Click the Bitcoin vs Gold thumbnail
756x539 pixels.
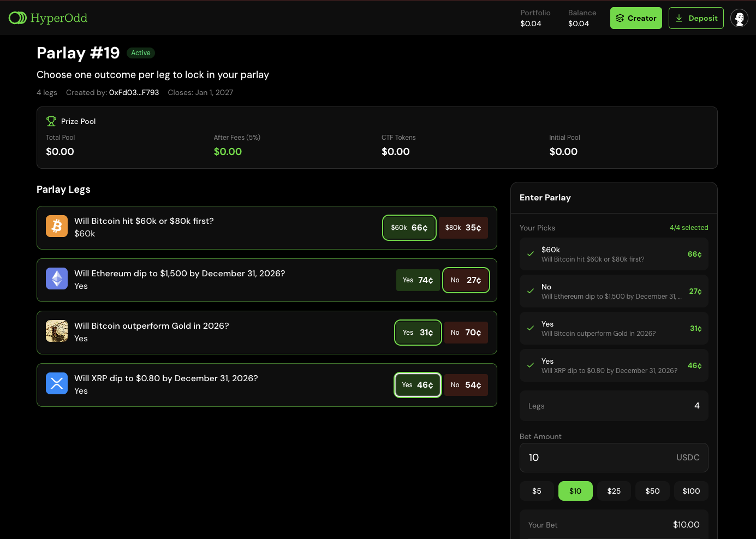click(x=57, y=331)
